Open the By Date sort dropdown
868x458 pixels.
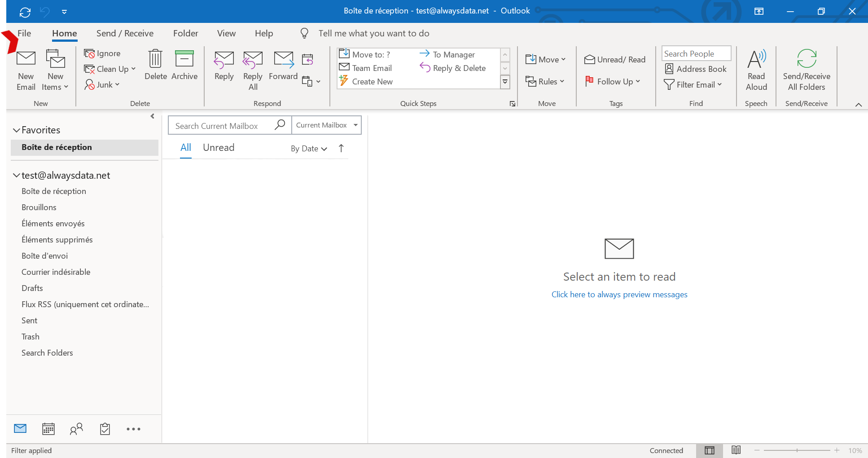pyautogui.click(x=309, y=149)
